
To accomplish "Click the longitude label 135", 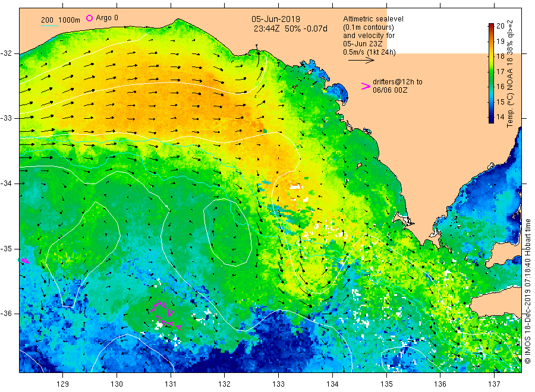I will coord(386,384).
